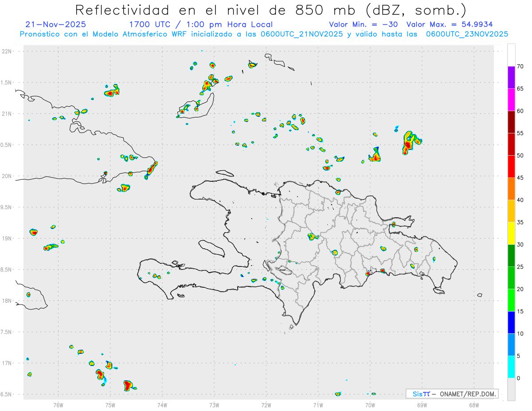Click the colorbar value label '70'
The width and height of the screenshot is (532, 411).
point(521,67)
